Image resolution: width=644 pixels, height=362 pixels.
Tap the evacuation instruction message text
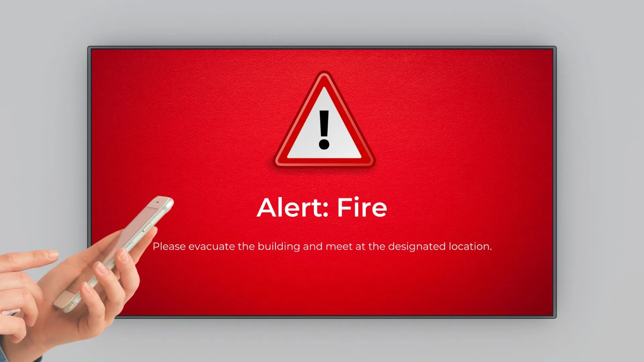(x=322, y=246)
